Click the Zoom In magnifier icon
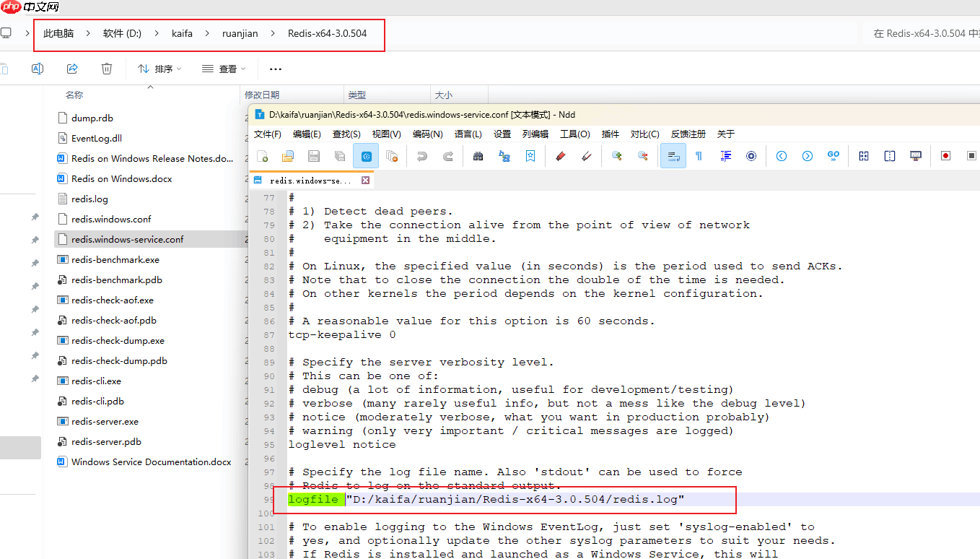This screenshot has height=559, width=980. pos(616,156)
